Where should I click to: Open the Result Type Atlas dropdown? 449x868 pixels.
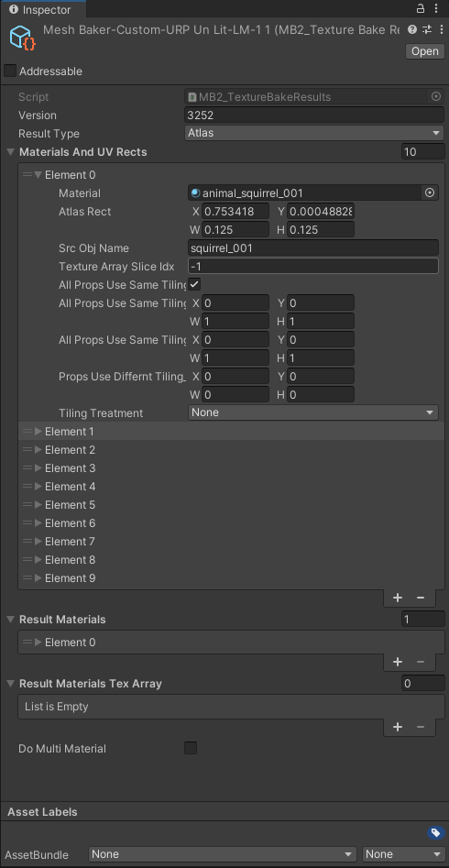click(314, 133)
